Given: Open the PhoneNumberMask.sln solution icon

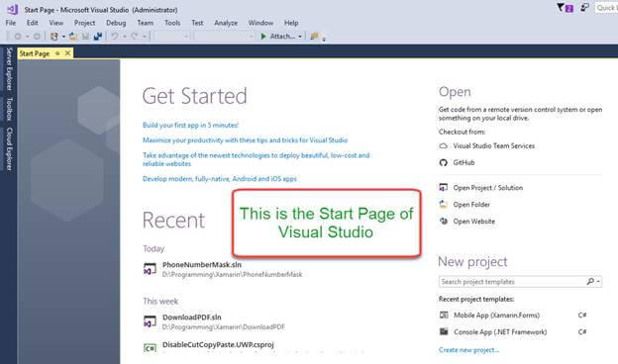Looking at the screenshot, I should (x=150, y=269).
